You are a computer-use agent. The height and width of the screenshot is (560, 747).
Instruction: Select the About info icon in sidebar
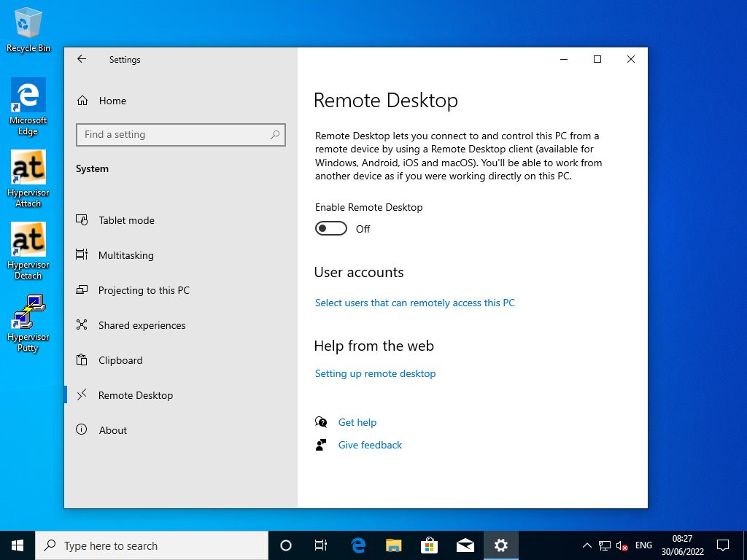[x=82, y=430]
